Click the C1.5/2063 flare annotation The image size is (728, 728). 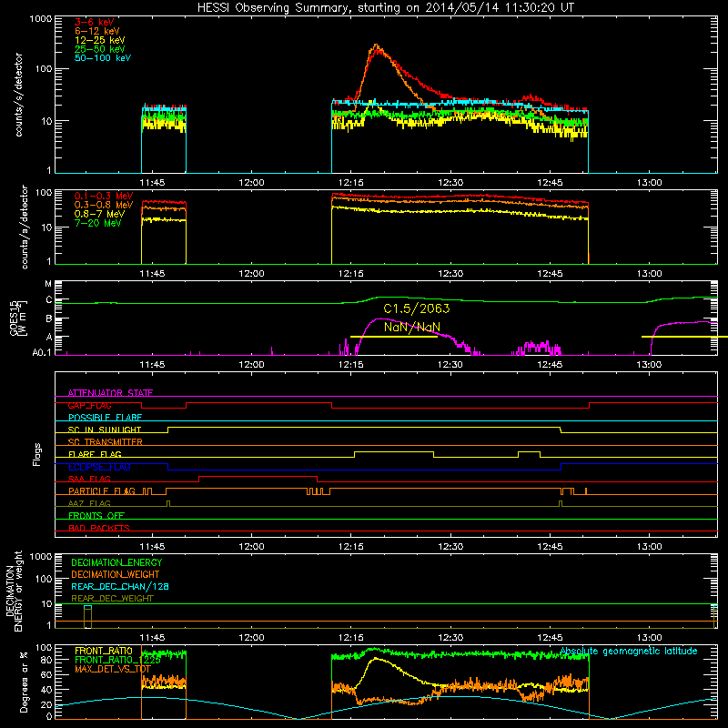(x=417, y=308)
